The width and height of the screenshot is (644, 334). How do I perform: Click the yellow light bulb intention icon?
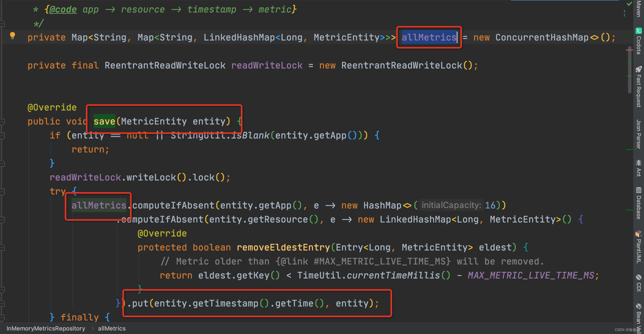coord(12,36)
